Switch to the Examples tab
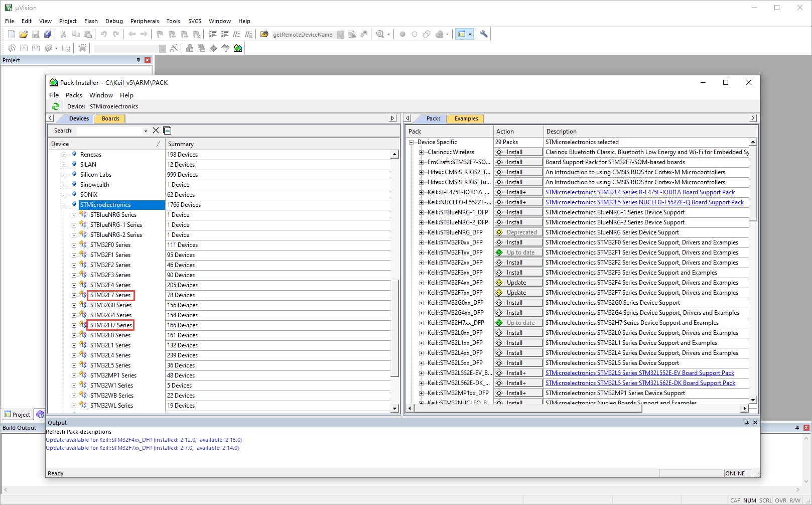The image size is (812, 505). pos(466,118)
